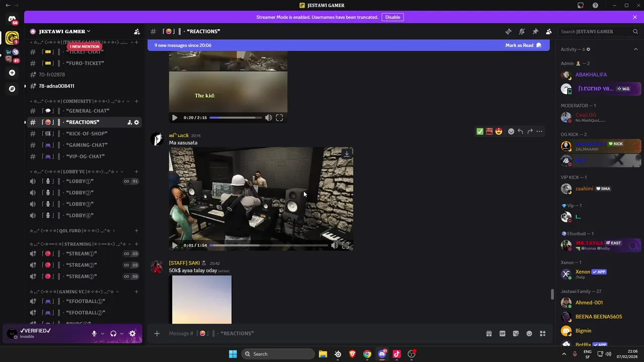
Task: Open the FURO-TICKET channel
Action: (85, 63)
